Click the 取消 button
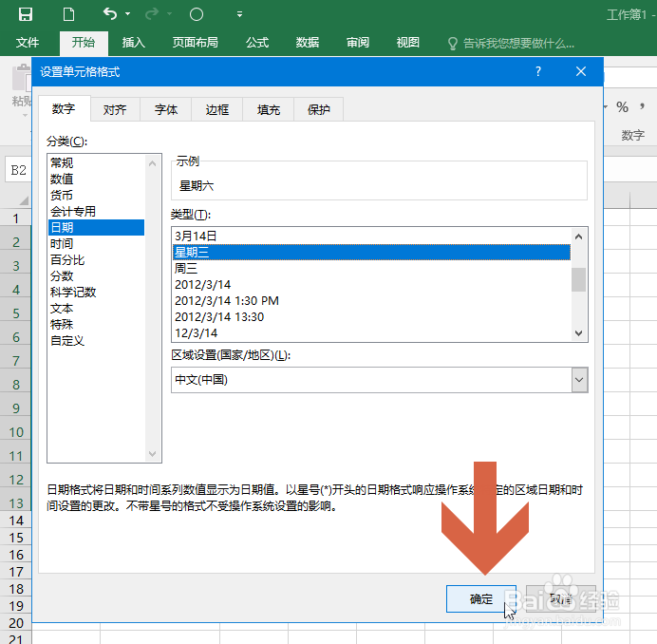The width and height of the screenshot is (657, 644). (x=560, y=598)
